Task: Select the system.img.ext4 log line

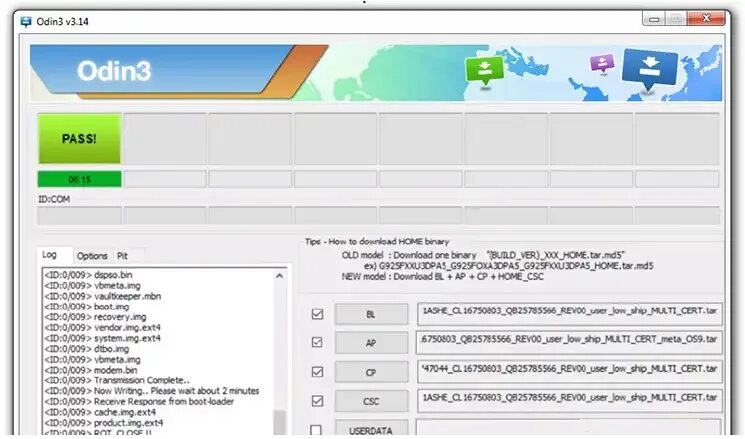Action: (103, 338)
